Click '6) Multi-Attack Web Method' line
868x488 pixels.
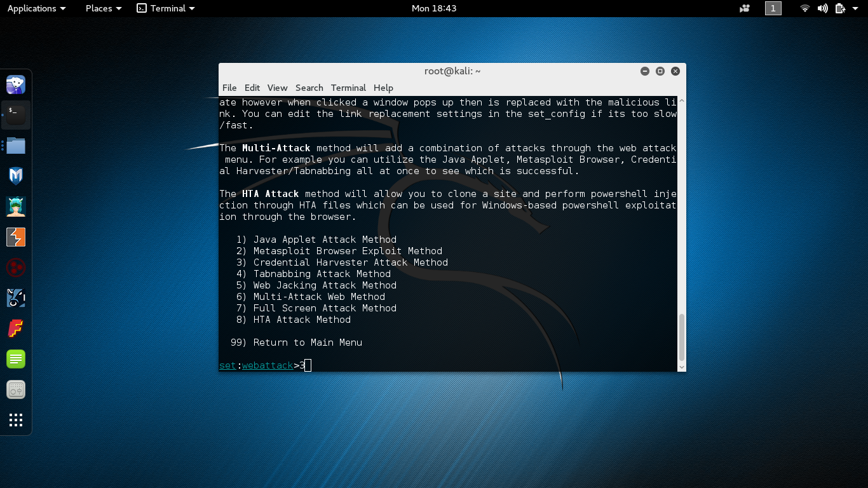[311, 297]
